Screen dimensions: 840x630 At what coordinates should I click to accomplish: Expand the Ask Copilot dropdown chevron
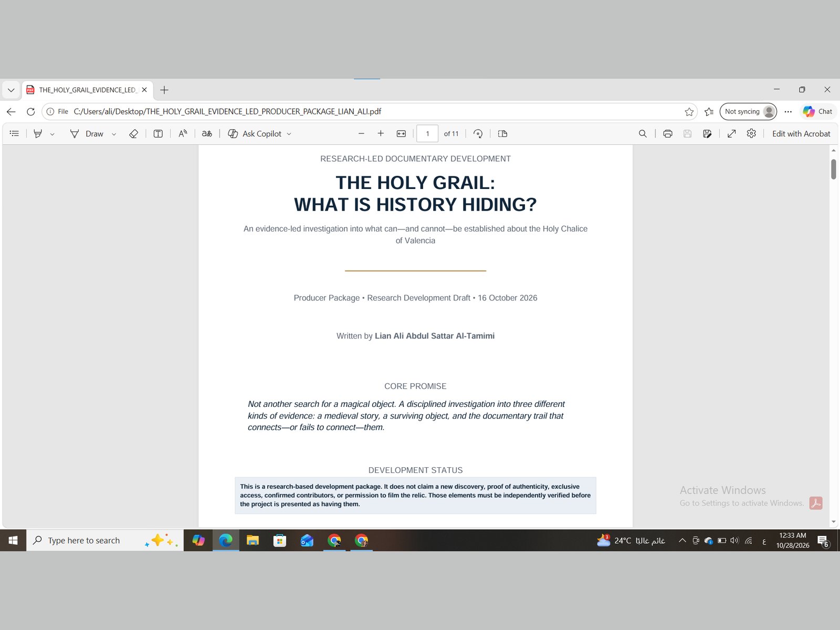[289, 134]
